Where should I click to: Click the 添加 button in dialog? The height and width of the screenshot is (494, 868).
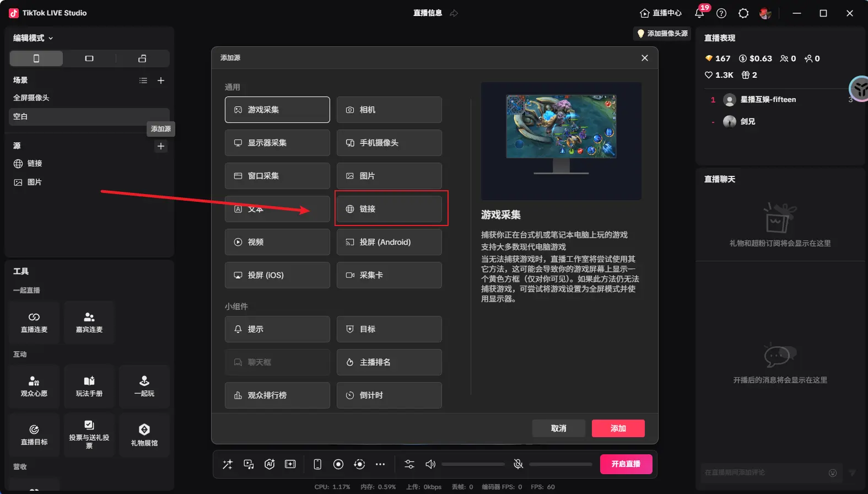point(618,428)
